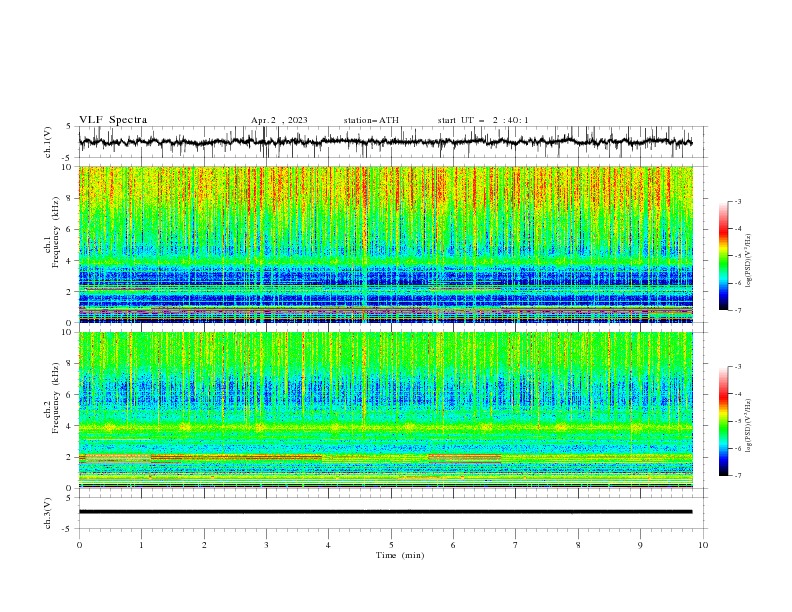Click the ch.1 voltage waveform trace
Viewport: 792px width, 612px height.
[385, 142]
